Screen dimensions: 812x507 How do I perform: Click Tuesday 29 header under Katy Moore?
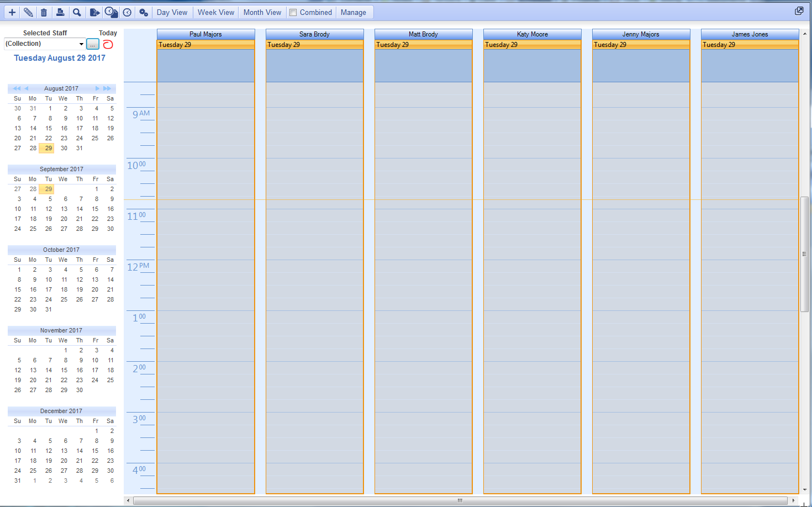tap(532, 45)
